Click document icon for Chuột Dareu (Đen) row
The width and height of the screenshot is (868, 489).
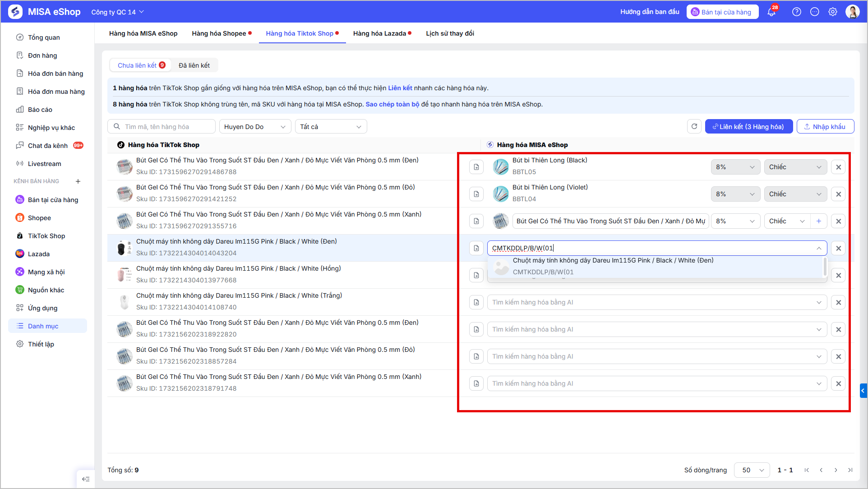pos(476,249)
